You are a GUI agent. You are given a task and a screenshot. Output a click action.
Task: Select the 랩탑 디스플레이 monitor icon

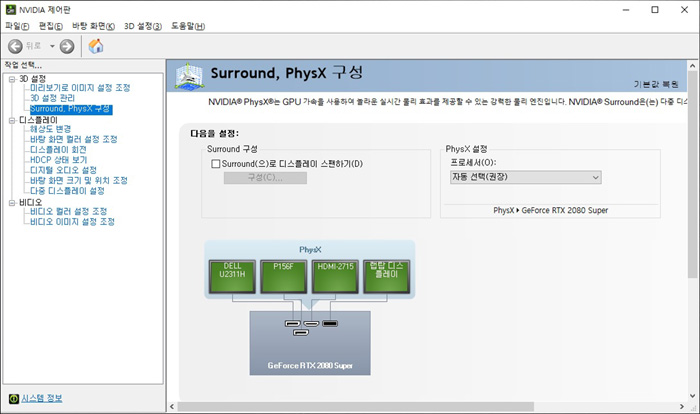[387, 276]
